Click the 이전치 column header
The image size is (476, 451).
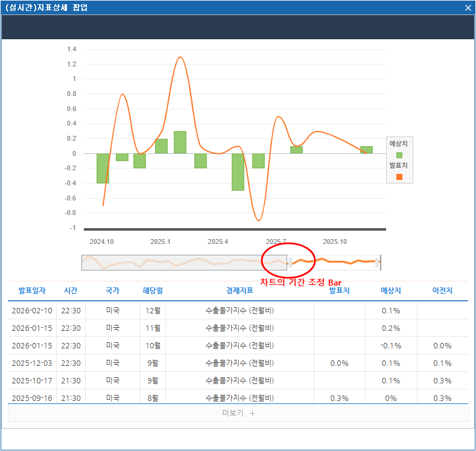(x=442, y=290)
